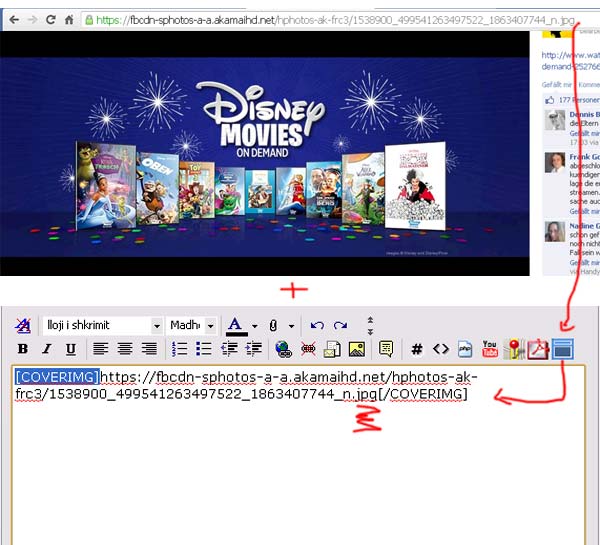
Task: Align text to the right
Action: 149,349
